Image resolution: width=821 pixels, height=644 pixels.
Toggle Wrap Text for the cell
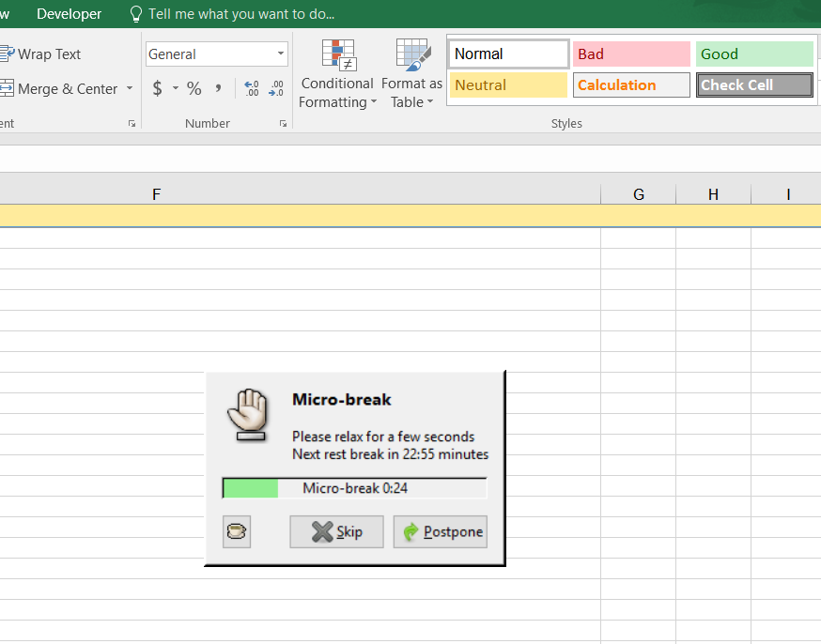point(41,54)
